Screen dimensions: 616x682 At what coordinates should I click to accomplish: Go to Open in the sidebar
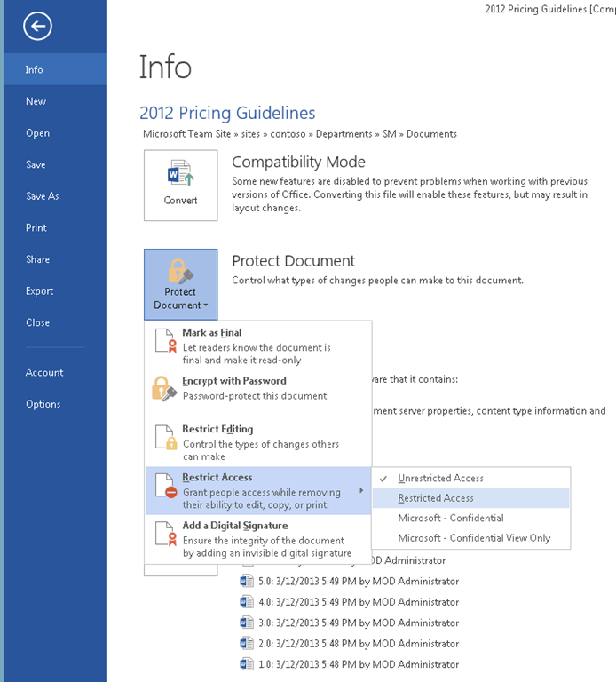[x=55, y=132]
